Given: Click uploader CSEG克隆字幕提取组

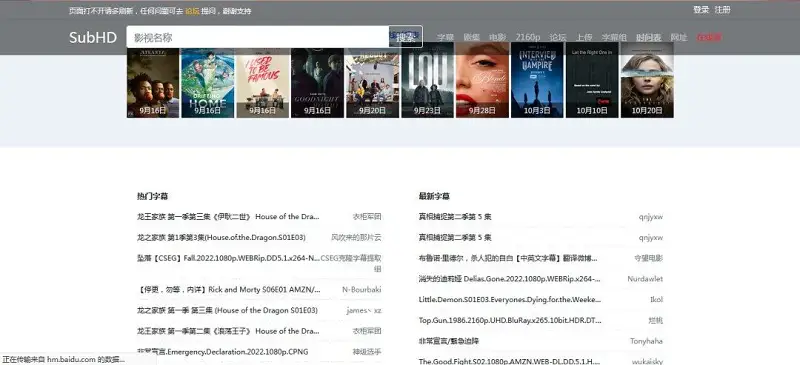Looking at the screenshot, I should click(x=351, y=263).
